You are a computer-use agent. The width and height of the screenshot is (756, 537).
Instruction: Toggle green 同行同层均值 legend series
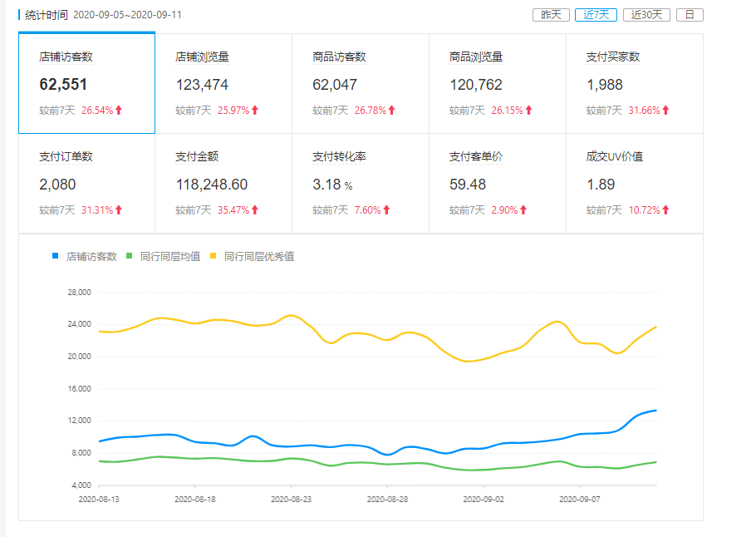[x=163, y=256]
